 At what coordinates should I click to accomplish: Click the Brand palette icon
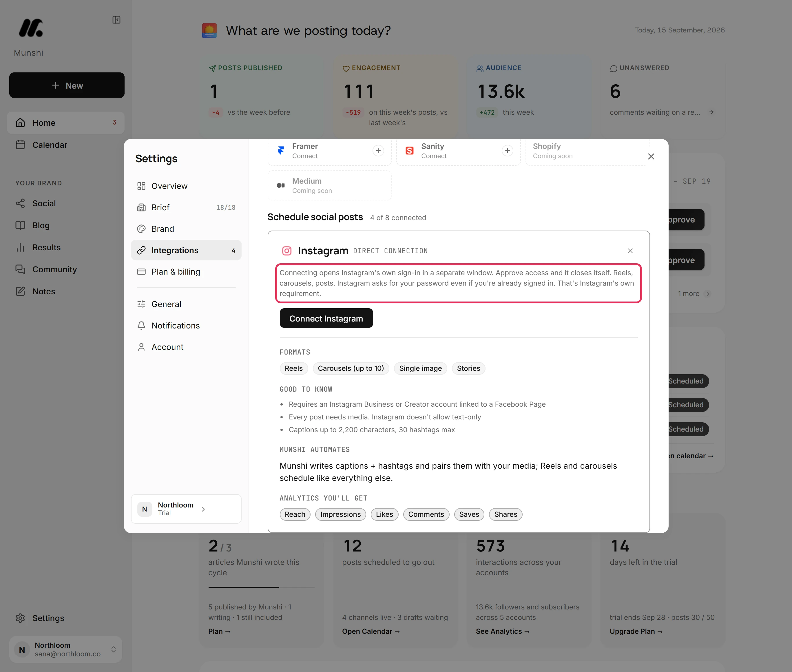(141, 229)
